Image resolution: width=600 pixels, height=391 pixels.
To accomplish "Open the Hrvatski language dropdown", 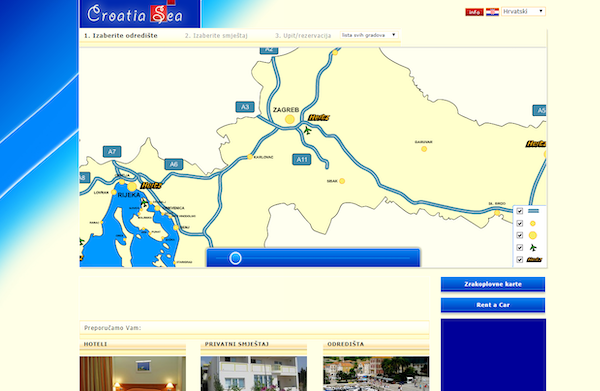I will click(523, 11).
